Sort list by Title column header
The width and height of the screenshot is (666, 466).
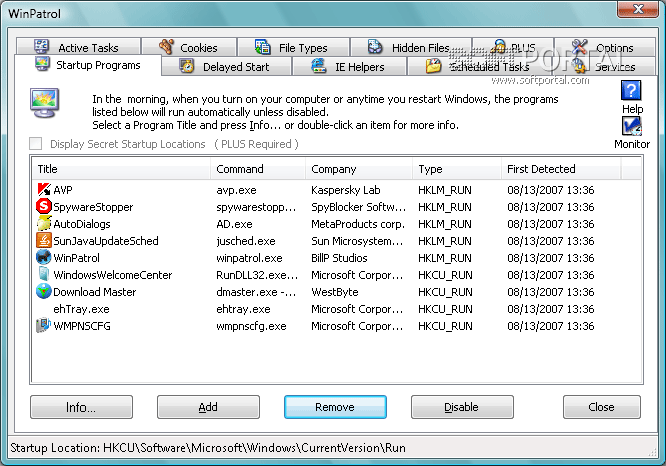tap(121, 169)
